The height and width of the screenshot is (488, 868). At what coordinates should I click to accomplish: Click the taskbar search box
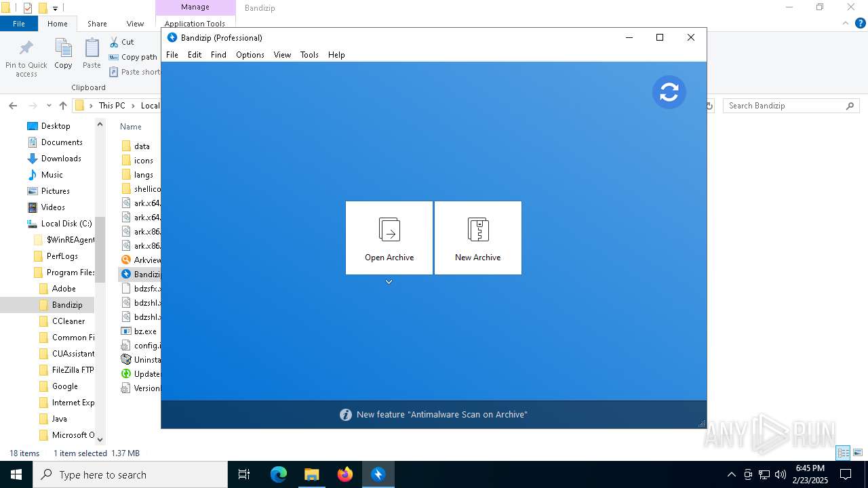point(130,474)
